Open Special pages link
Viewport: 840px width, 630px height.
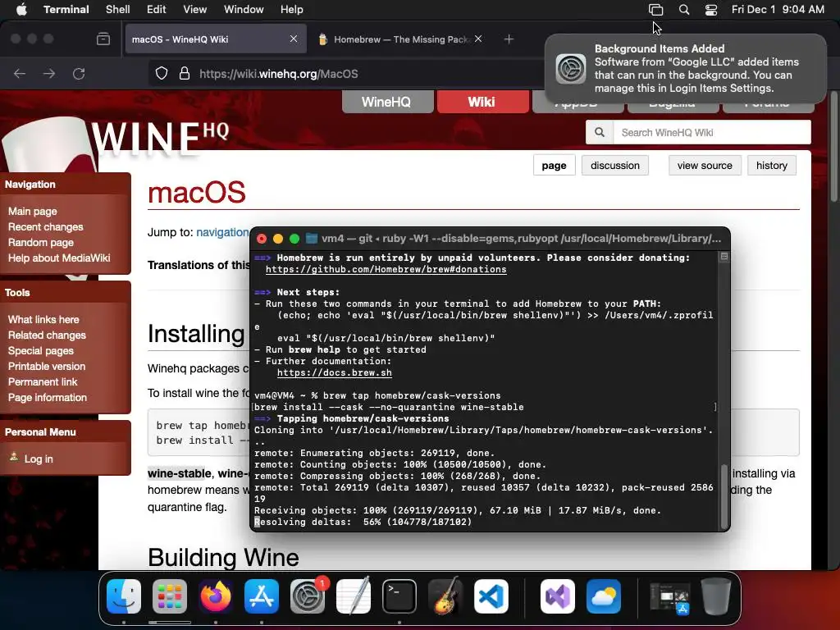(x=41, y=350)
